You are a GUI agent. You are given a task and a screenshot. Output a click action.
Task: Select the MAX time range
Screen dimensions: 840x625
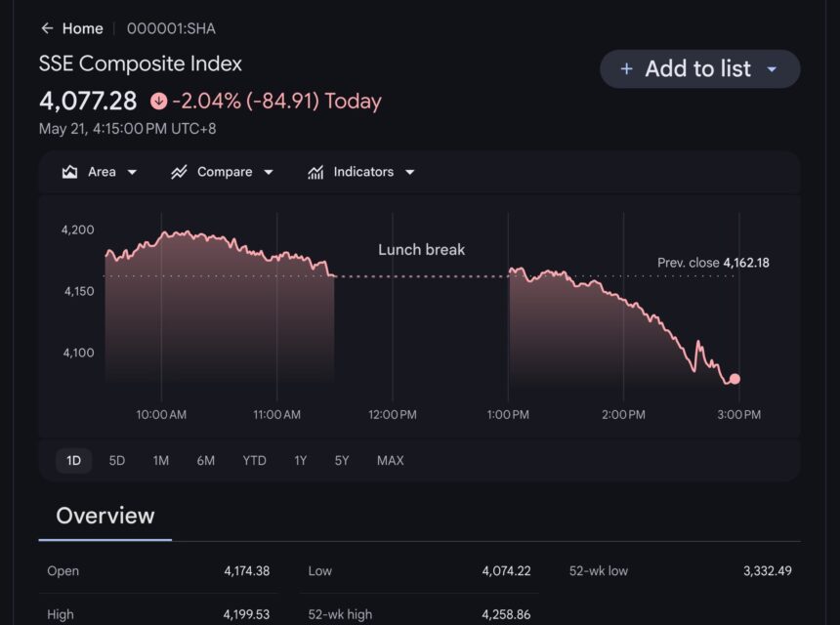click(391, 461)
